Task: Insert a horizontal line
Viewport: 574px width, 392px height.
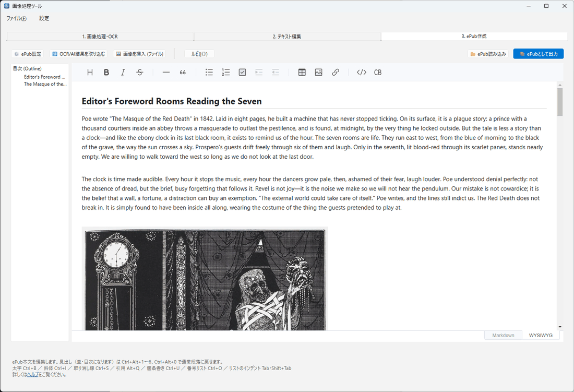Action: click(166, 73)
